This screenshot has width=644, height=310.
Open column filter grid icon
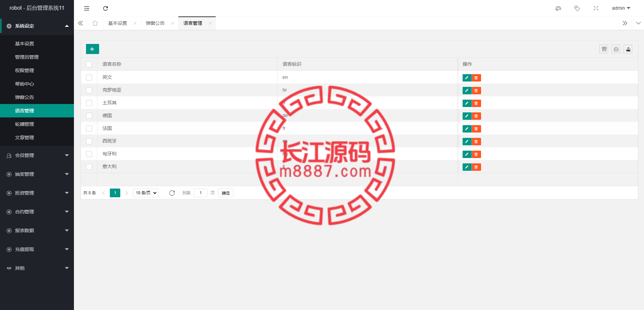(604, 49)
